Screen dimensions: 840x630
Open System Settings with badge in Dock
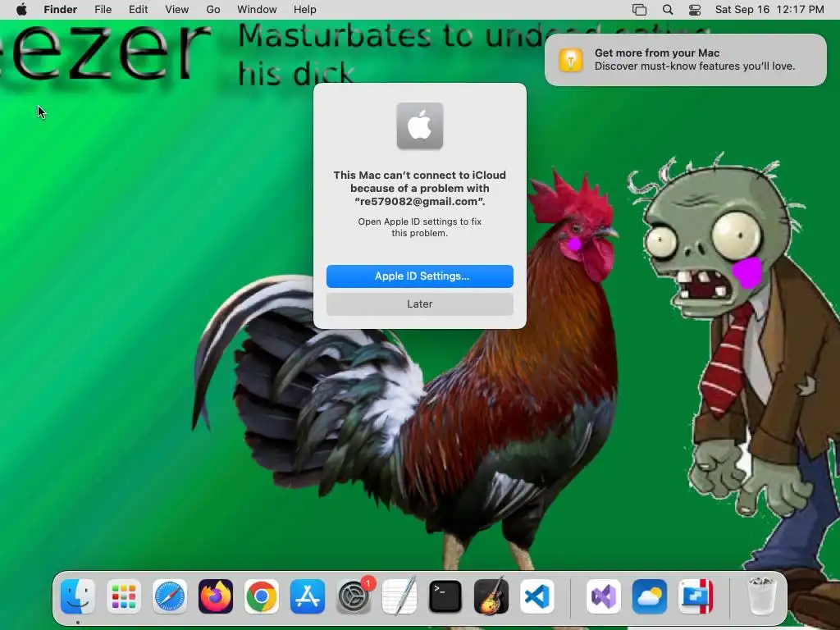coord(354,596)
